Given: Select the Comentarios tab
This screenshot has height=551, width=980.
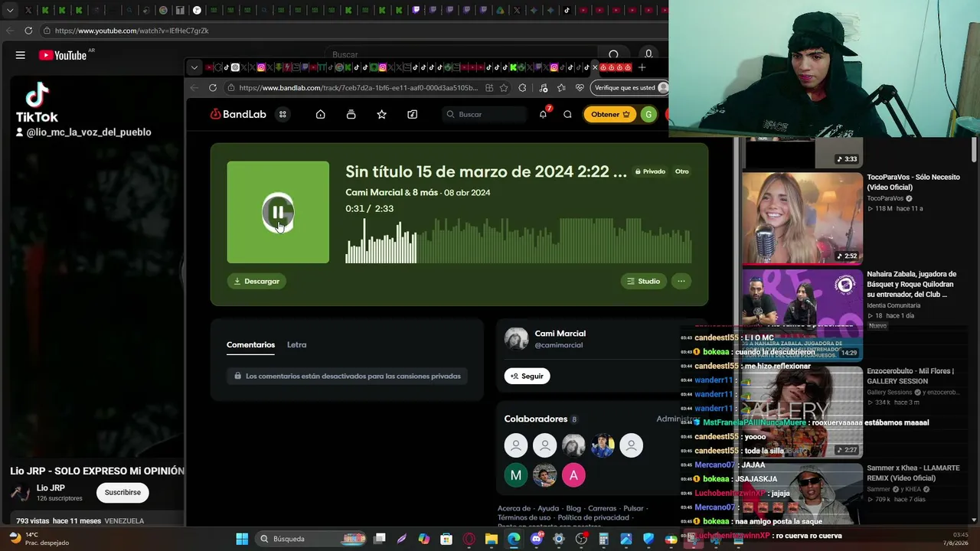Looking at the screenshot, I should [250, 344].
